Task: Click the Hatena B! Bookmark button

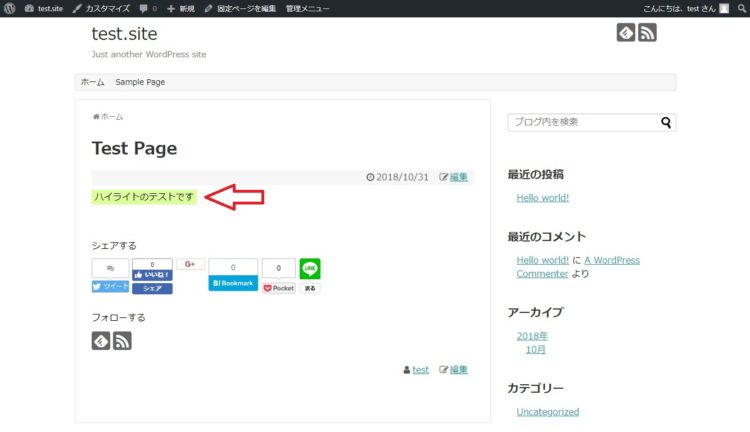Action: [233, 283]
